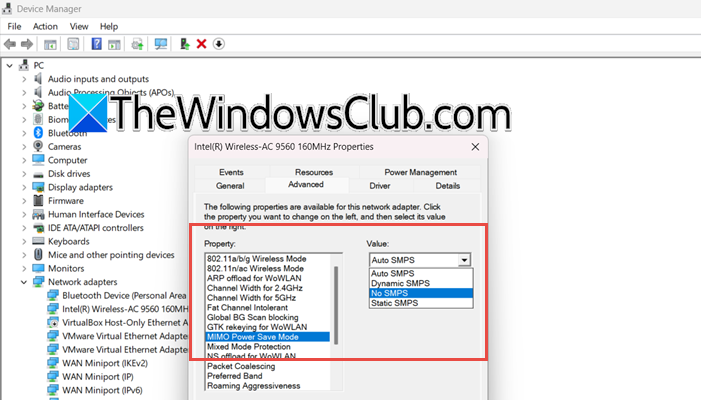
Task: Select Intel(R) Wireless-AC 9560 adapter in tree
Action: (x=125, y=309)
